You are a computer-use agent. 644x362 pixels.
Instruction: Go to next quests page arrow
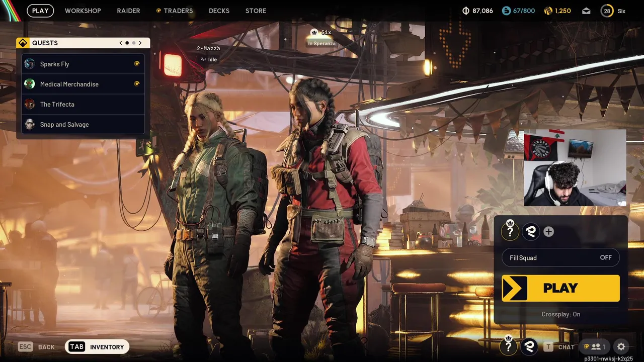140,43
